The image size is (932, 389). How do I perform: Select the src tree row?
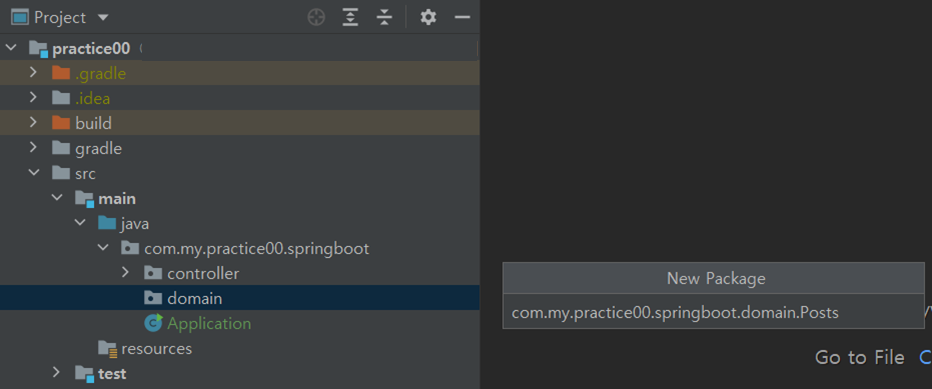point(240,173)
